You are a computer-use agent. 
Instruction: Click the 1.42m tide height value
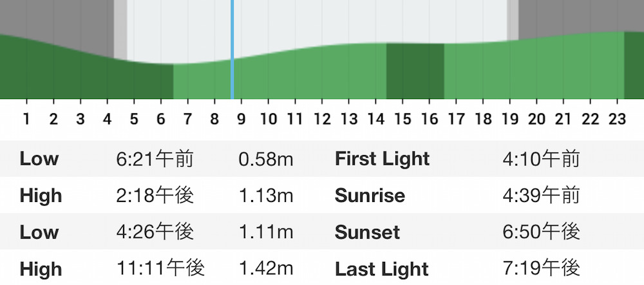pyautogui.click(x=266, y=269)
